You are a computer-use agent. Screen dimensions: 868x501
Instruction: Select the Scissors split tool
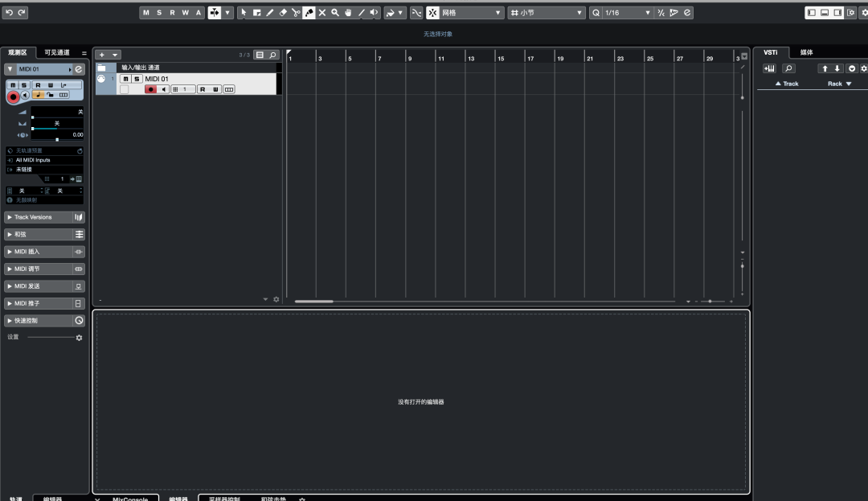coord(296,13)
